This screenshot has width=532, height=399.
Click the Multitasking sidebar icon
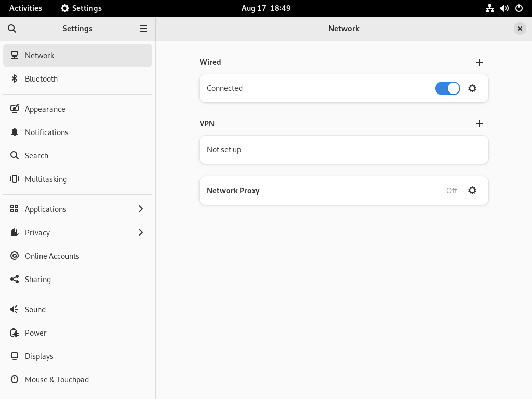point(14,179)
